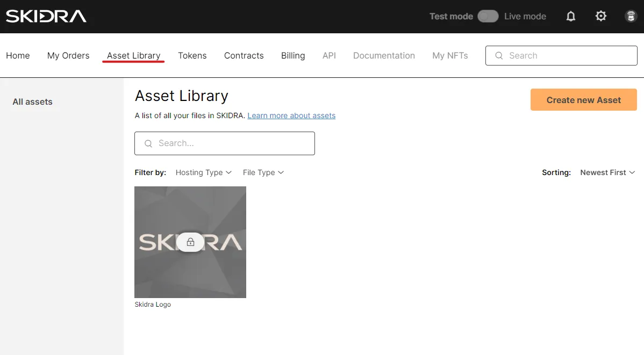Open the user profile avatar
Viewport: 644px width, 355px height.
[x=631, y=16]
